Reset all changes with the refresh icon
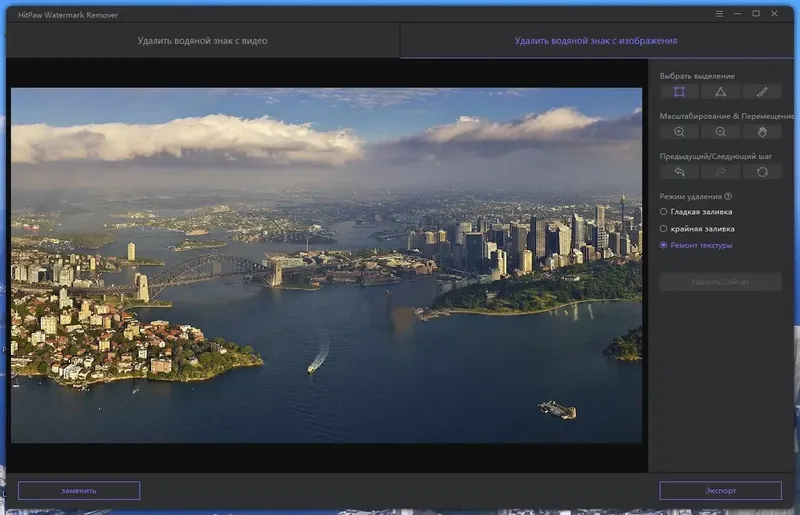The width and height of the screenshot is (800, 515). pos(762,172)
